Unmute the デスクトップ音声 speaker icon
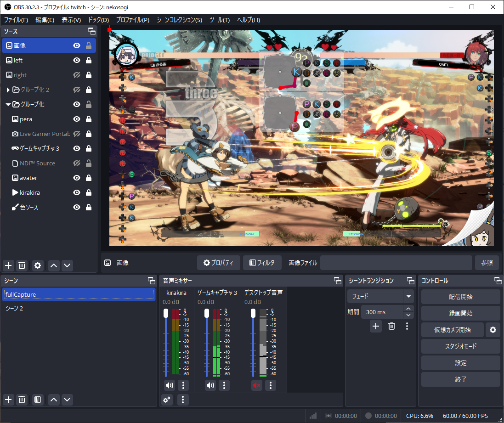The image size is (504, 423). [x=257, y=385]
